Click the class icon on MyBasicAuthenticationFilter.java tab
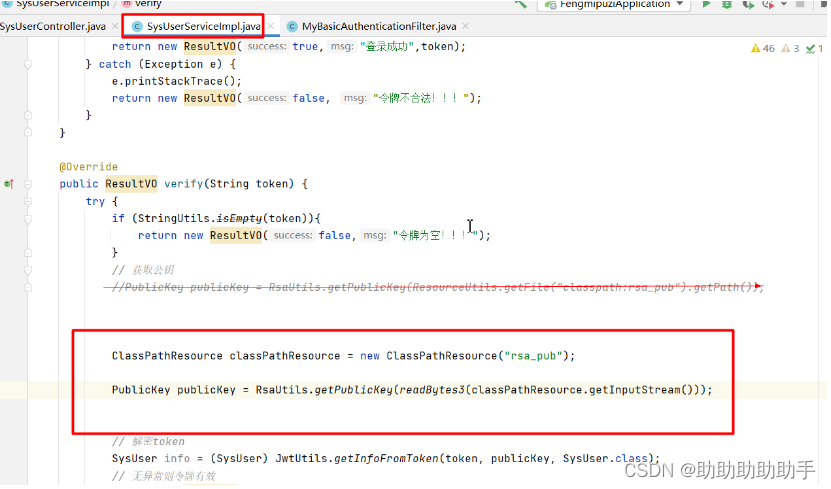This screenshot has width=831, height=489. [x=292, y=26]
